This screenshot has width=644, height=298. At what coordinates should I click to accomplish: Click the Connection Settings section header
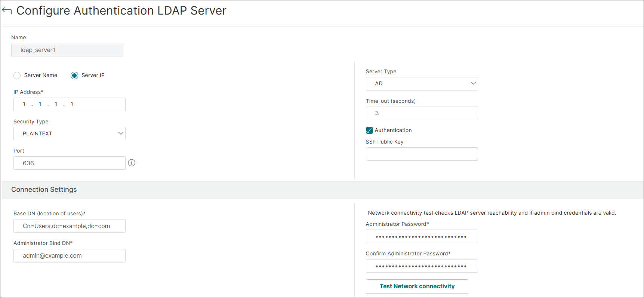[322, 190]
